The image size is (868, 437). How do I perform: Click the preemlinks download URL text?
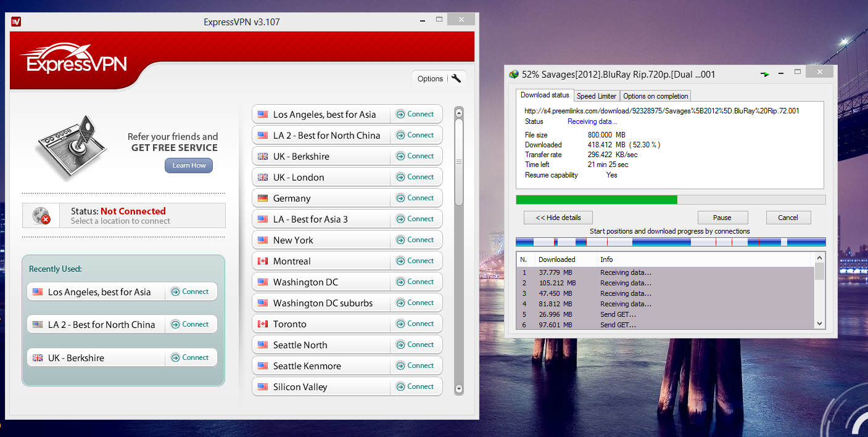tap(662, 111)
